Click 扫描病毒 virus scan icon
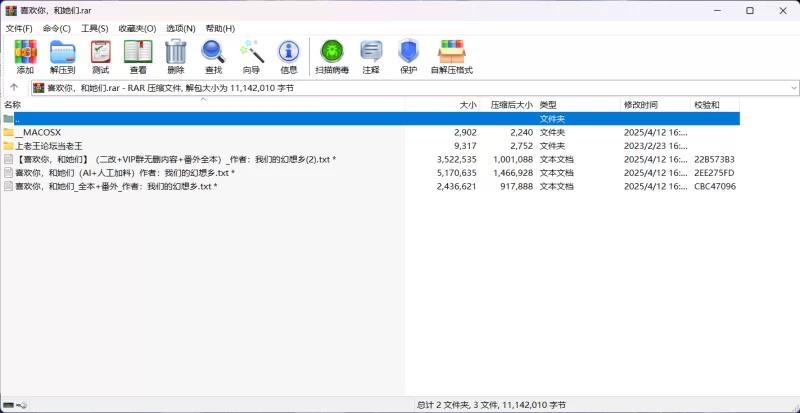 pyautogui.click(x=331, y=57)
